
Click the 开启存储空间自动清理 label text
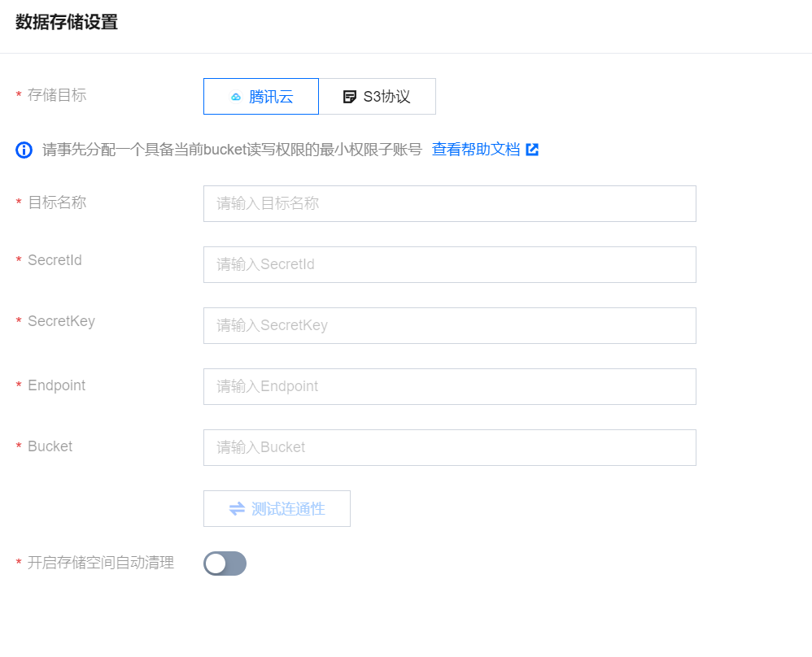[x=100, y=563]
